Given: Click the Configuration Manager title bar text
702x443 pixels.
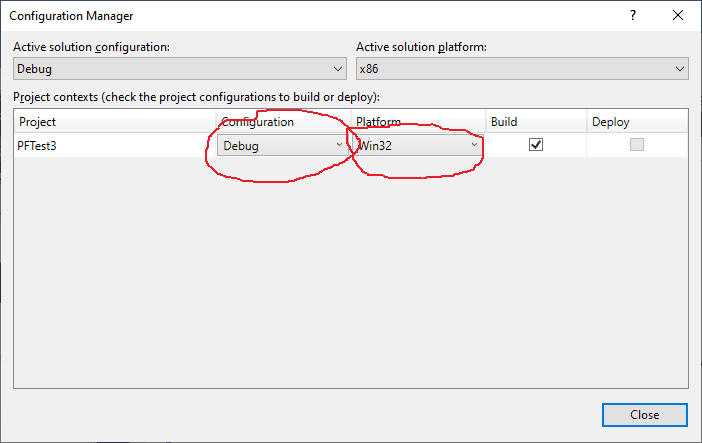Looking at the screenshot, I should point(71,16).
